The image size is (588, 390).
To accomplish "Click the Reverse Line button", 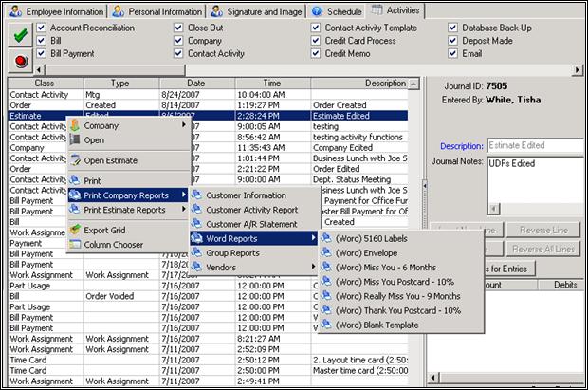I will pyautogui.click(x=543, y=230).
